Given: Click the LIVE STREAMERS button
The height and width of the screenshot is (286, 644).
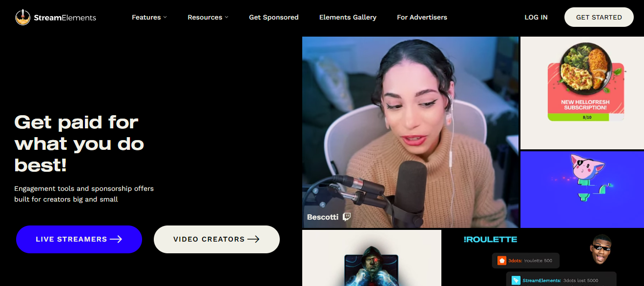Looking at the screenshot, I should coord(79,239).
